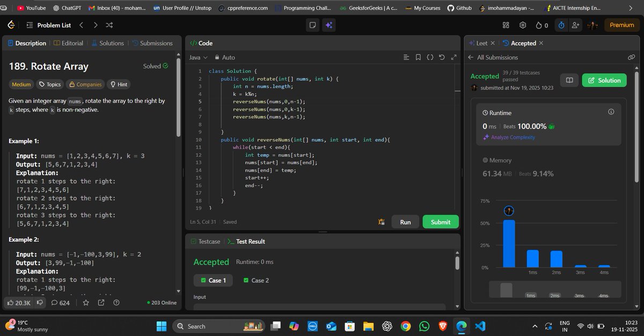Switch to the Editorial tab
This screenshot has width=644, height=336.
[68, 43]
